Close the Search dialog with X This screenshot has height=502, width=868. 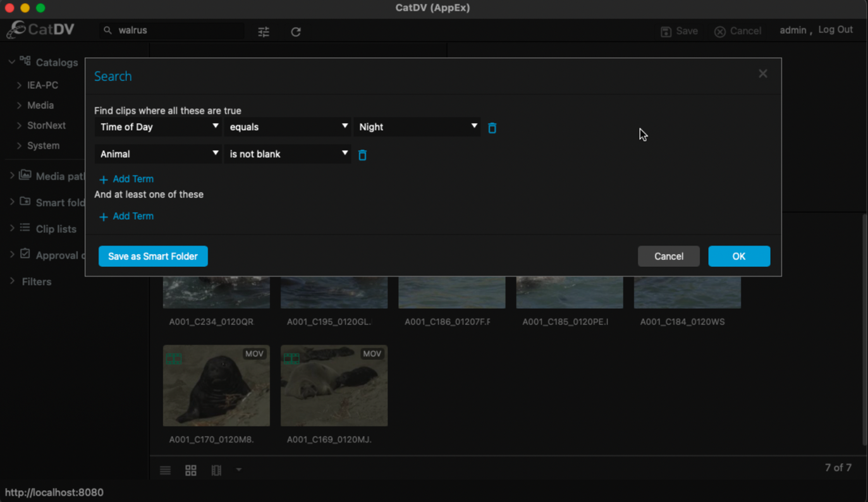tap(763, 74)
